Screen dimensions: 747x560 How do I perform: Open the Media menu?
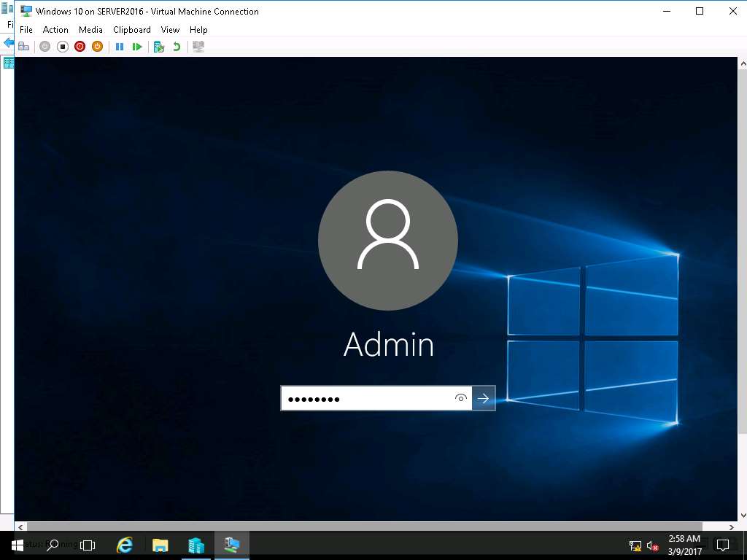point(90,29)
